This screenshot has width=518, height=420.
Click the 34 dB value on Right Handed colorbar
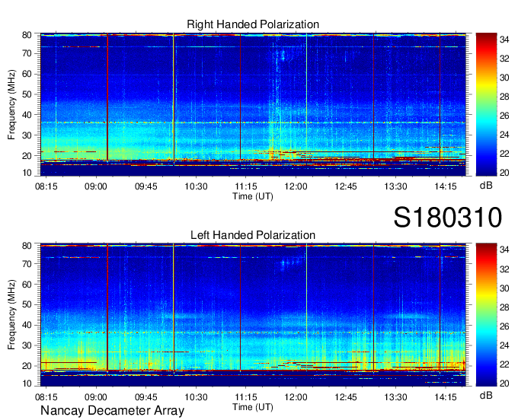(x=504, y=40)
